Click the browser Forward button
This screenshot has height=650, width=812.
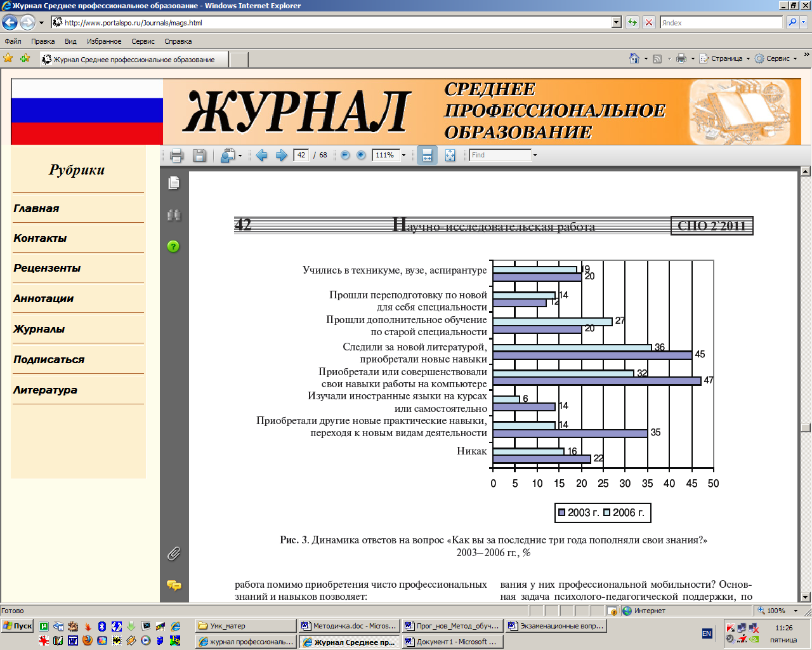[27, 22]
